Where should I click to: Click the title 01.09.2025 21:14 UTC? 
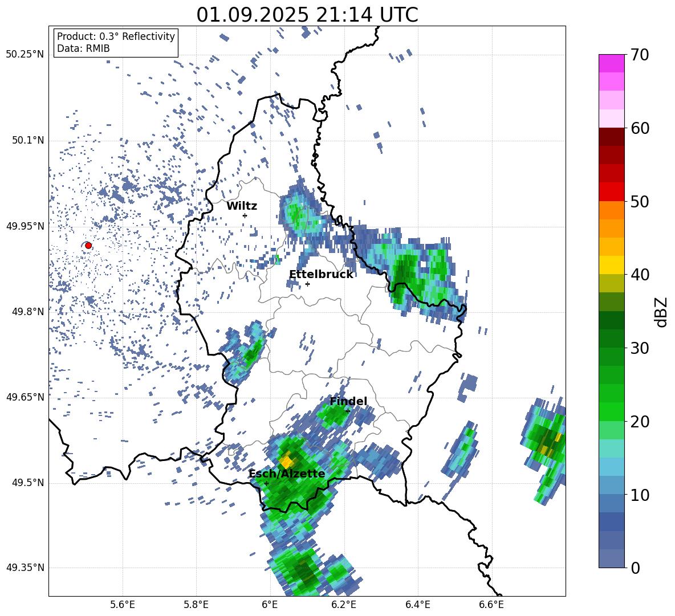307,15
